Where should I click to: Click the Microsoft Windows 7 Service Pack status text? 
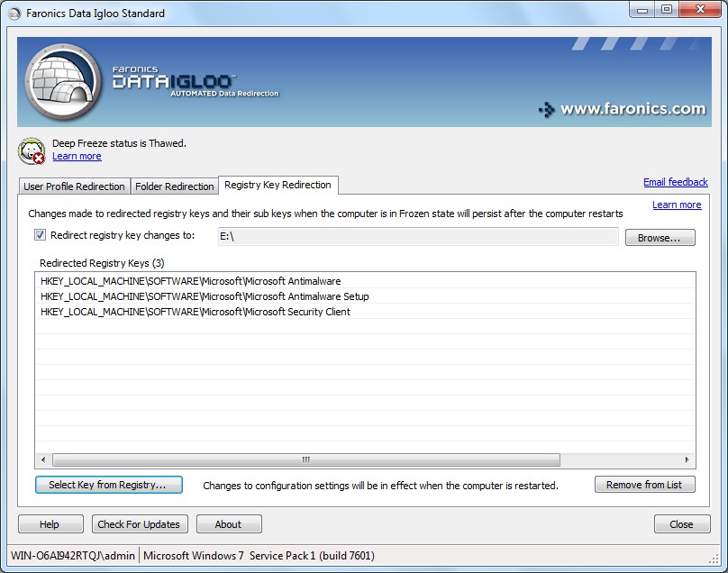click(259, 556)
